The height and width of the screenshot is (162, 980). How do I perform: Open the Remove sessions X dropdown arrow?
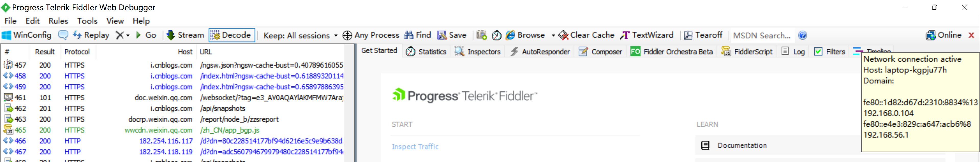tap(128, 36)
